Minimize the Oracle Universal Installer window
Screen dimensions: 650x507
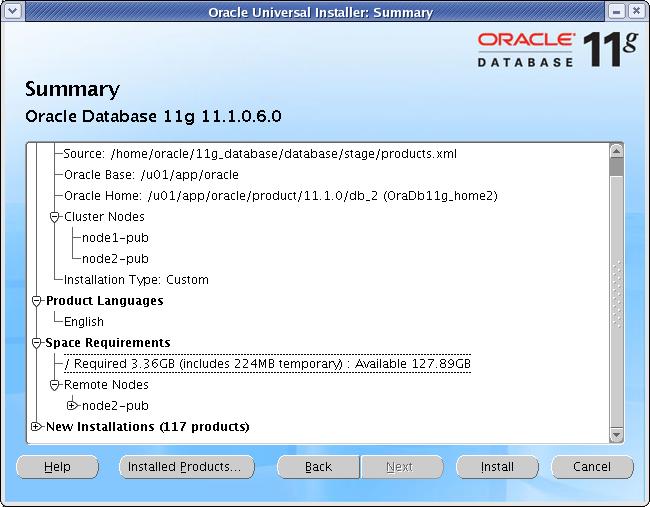[x=616, y=11]
